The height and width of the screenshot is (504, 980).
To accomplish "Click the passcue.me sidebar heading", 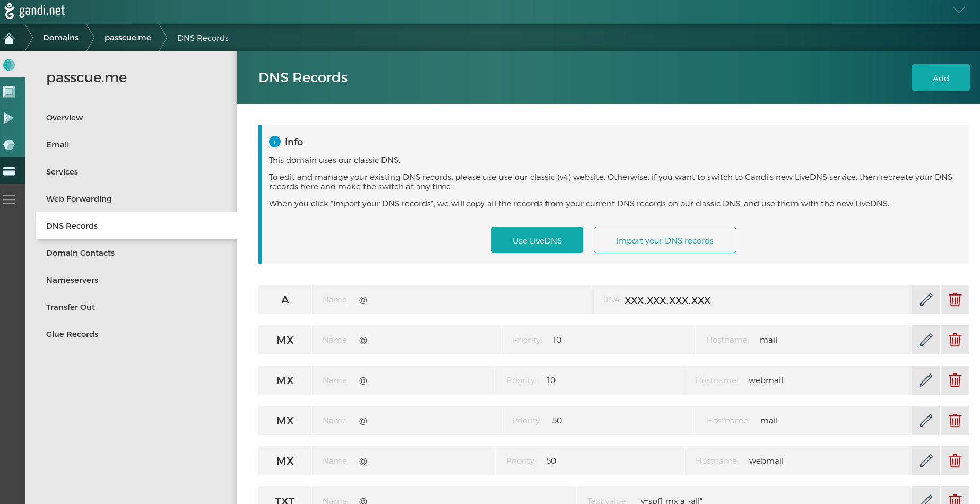I will coord(86,77).
